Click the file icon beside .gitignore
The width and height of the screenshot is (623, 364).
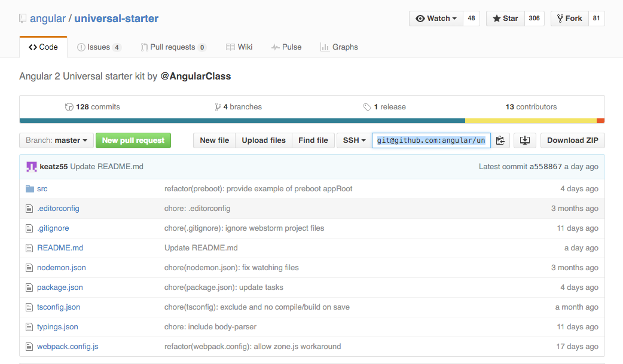tap(29, 228)
